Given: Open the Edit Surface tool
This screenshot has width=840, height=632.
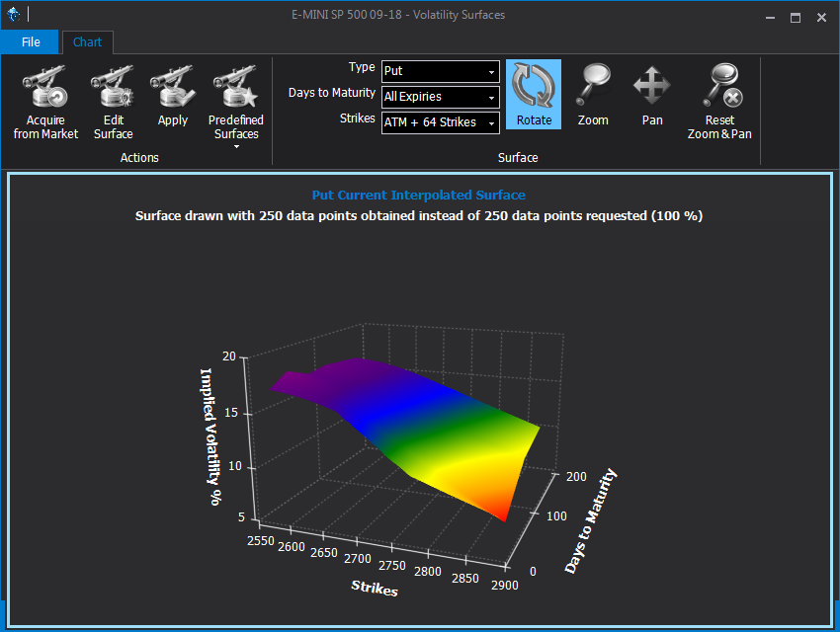Looking at the screenshot, I should tap(113, 88).
